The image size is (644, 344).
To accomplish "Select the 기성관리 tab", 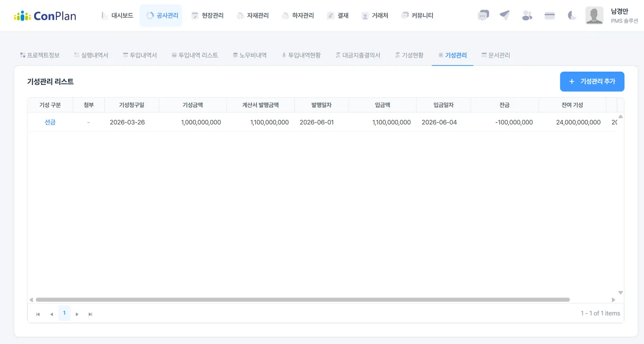I will [453, 55].
